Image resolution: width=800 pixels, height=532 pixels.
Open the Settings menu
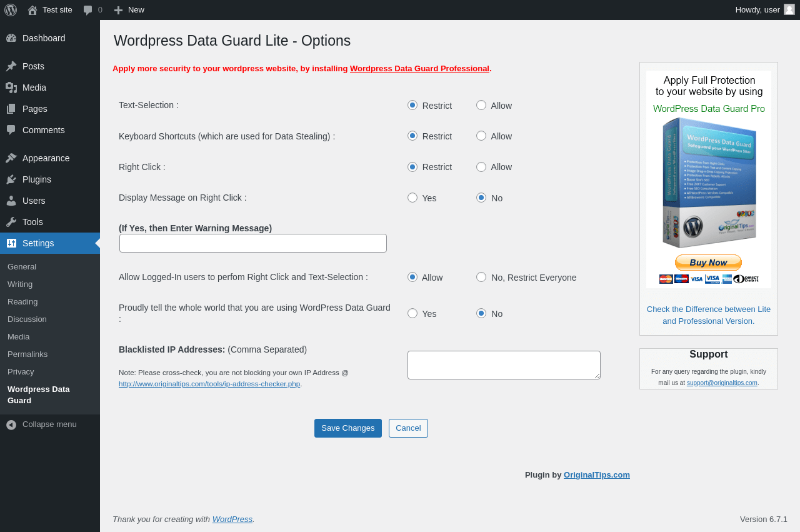(x=50, y=243)
